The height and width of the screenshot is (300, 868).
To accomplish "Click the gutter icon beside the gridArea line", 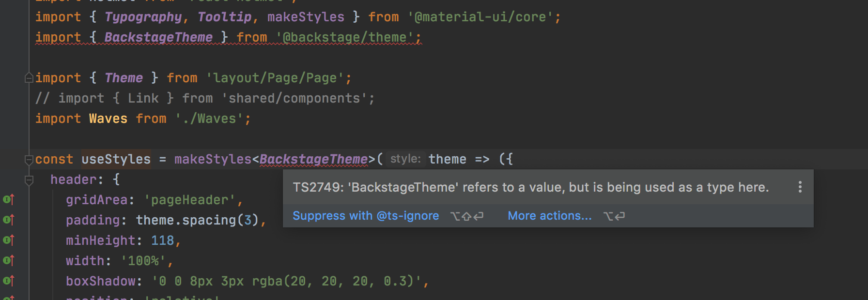I will [6, 199].
